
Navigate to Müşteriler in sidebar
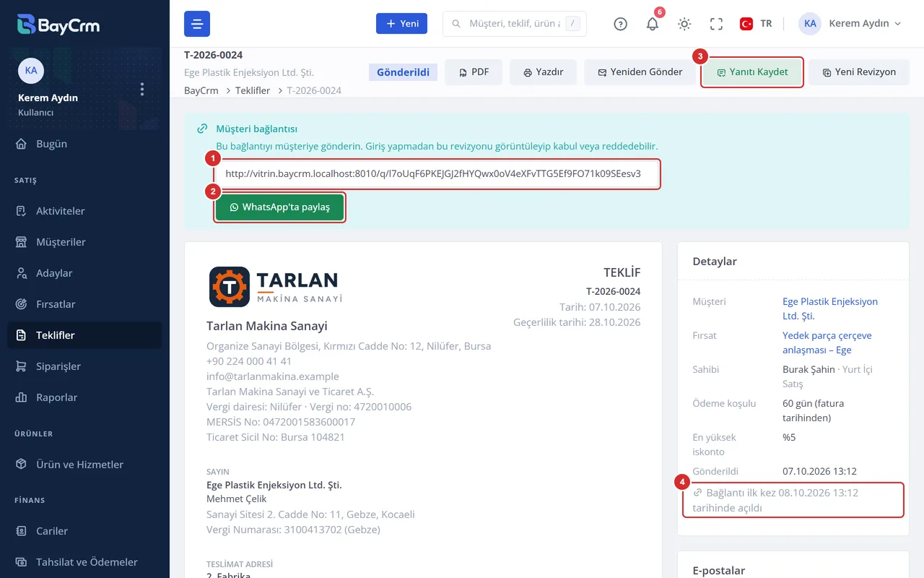tap(84, 242)
